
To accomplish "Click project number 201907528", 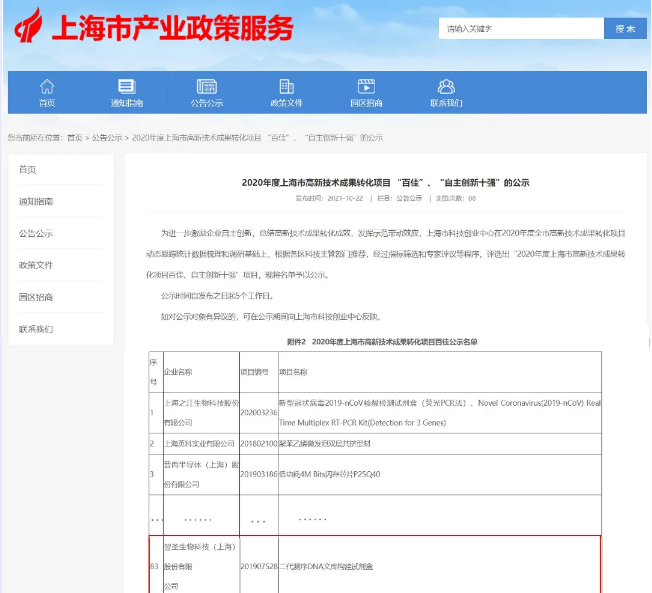I will 259,566.
